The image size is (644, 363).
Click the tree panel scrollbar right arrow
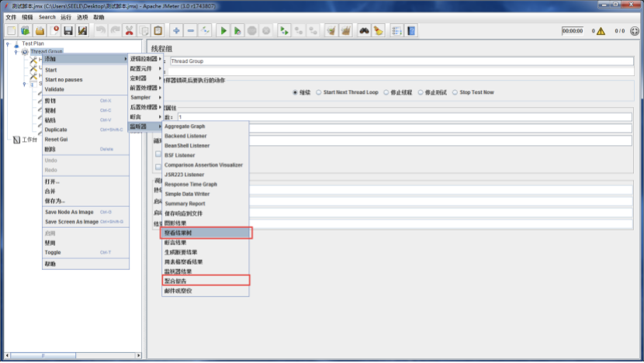138,355
